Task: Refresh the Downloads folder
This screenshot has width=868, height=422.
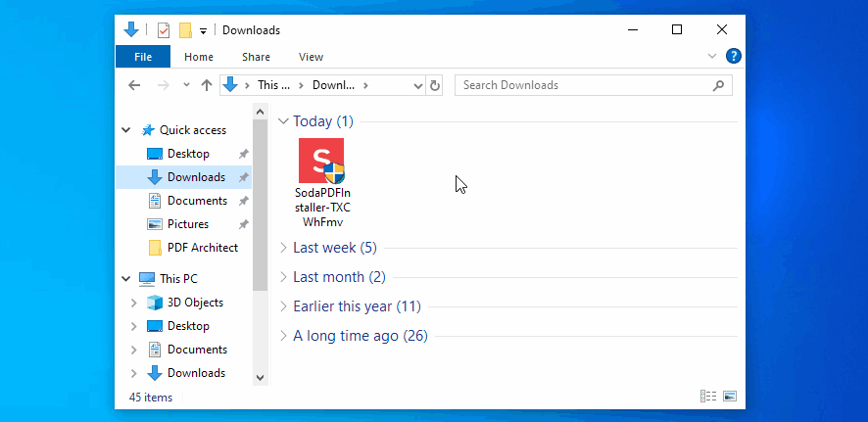Action: [435, 86]
